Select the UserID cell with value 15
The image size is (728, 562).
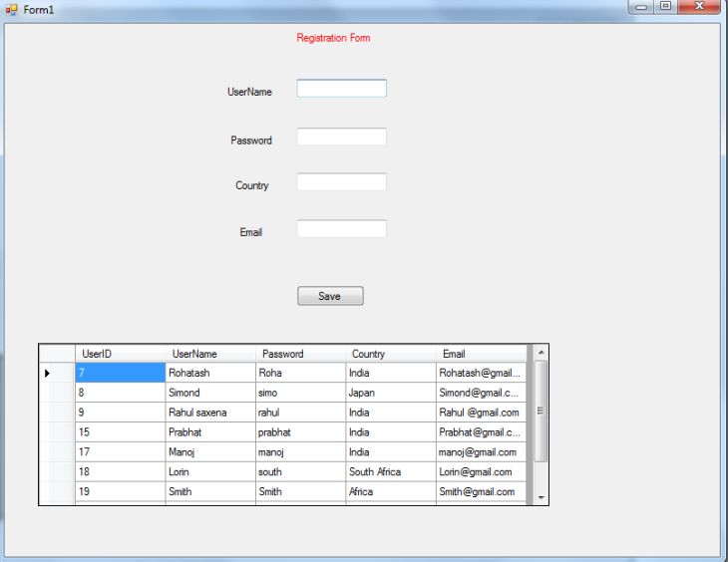[x=121, y=432]
